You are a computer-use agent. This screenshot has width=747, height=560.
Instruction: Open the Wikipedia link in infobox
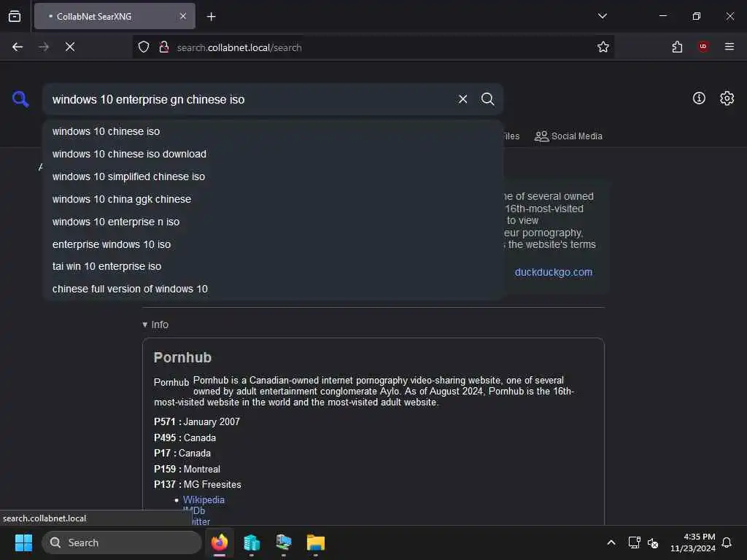204,500
